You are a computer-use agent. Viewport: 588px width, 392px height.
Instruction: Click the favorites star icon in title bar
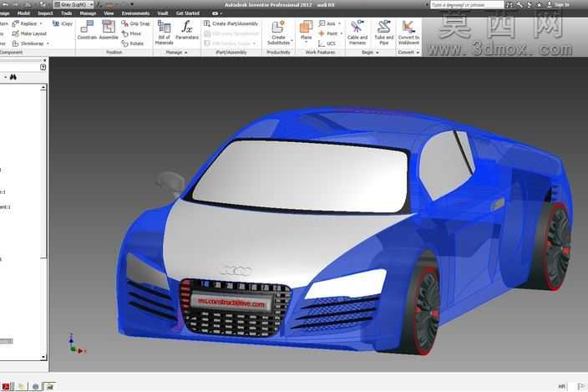[x=539, y=4]
